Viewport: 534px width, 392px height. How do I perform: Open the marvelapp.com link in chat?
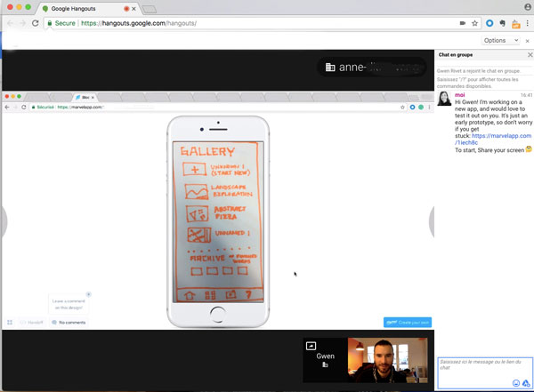[493, 139]
